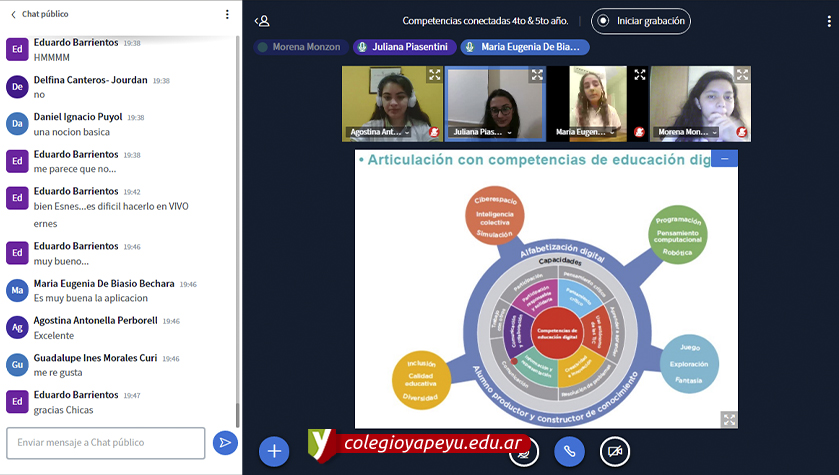839x475 pixels.
Task: Expand Agostina's webcam to fullscreen
Action: click(434, 75)
